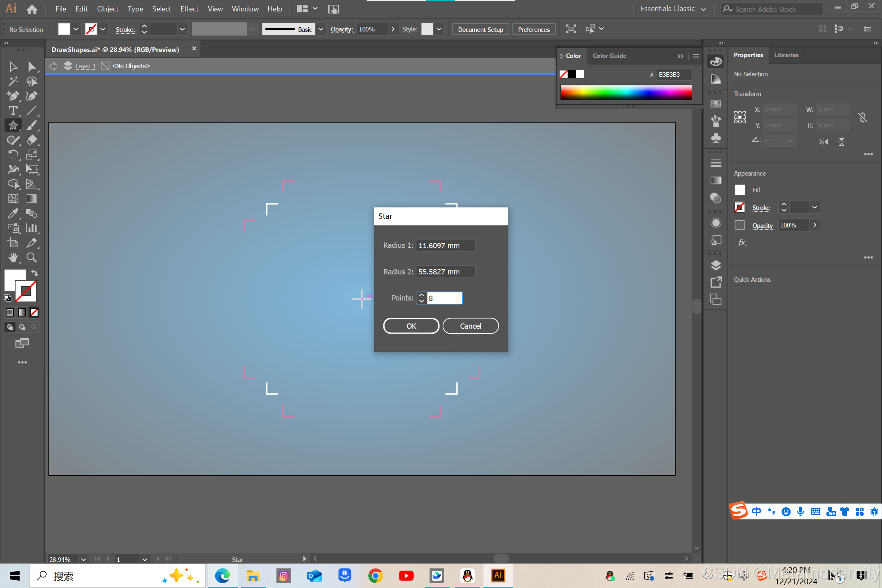This screenshot has width=882, height=588.
Task: Select the Rotate tool
Action: [x=13, y=155]
